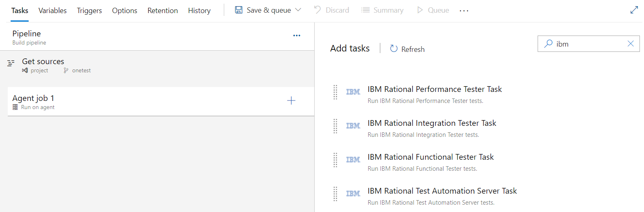Click 'Run IBM Rational Performance Tester tests.' description
Image resolution: width=644 pixels, height=212 pixels.
(426, 101)
